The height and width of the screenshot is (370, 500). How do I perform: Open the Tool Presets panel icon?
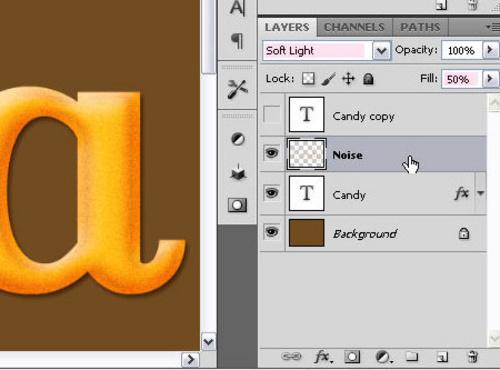(x=237, y=89)
